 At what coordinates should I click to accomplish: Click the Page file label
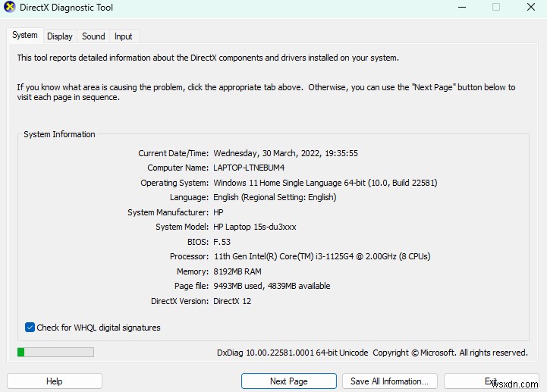point(191,286)
